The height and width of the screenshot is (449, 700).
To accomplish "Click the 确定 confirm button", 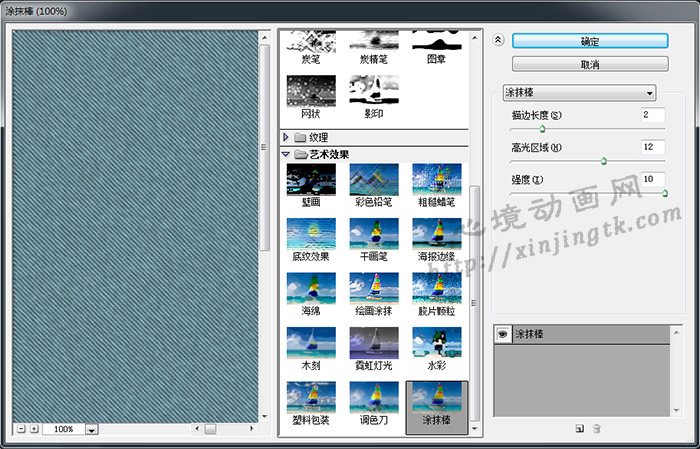I will click(589, 41).
